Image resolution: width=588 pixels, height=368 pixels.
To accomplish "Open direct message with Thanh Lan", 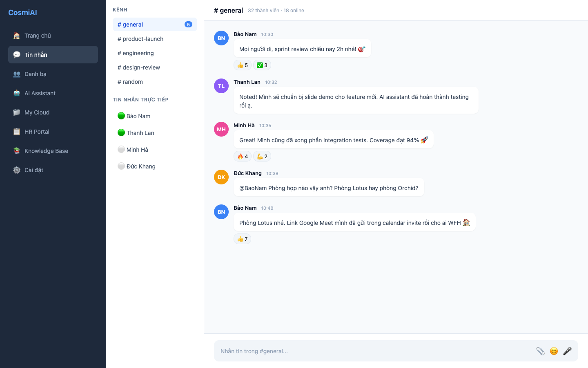I will [x=140, y=133].
